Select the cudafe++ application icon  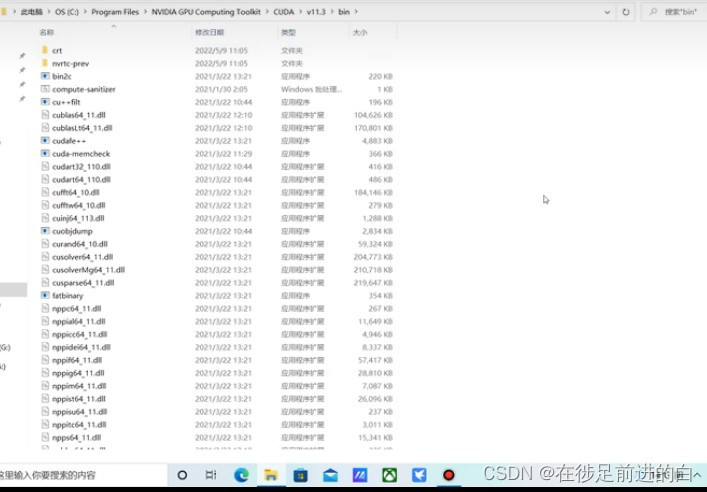click(x=45, y=141)
